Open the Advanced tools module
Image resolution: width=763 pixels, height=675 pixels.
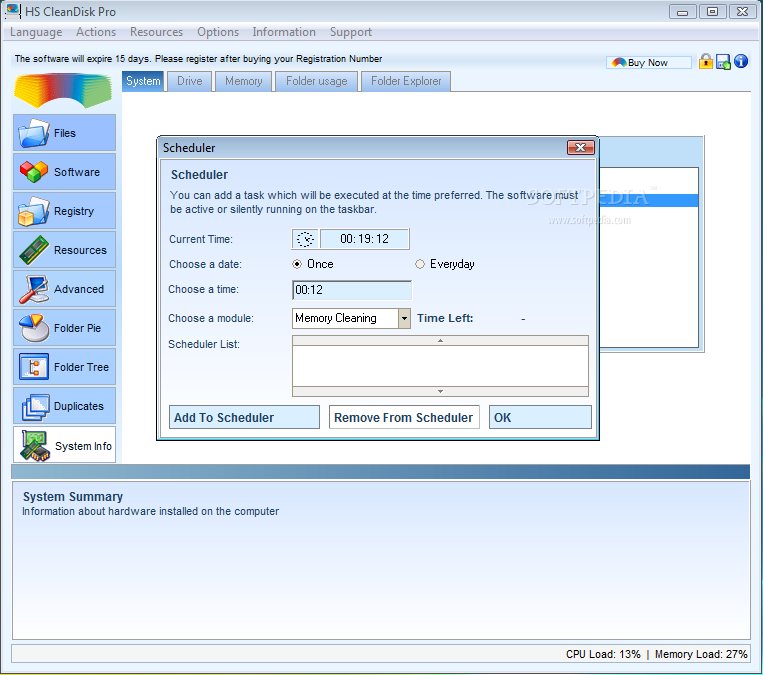point(64,289)
